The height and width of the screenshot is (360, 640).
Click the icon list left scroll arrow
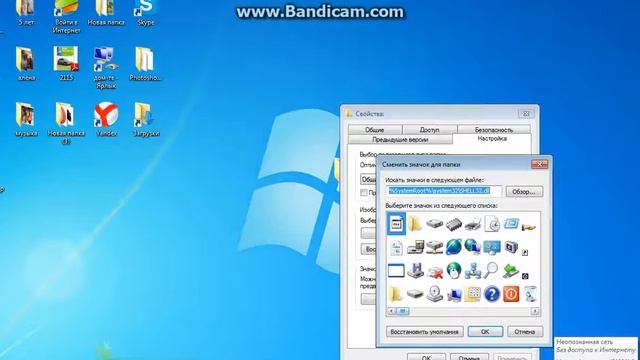point(391,311)
